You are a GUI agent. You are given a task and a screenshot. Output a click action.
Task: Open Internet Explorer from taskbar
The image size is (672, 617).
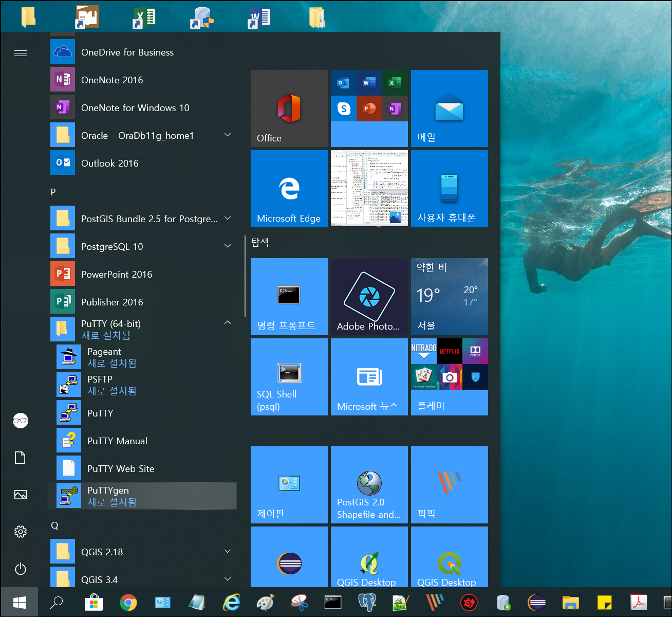(x=232, y=602)
